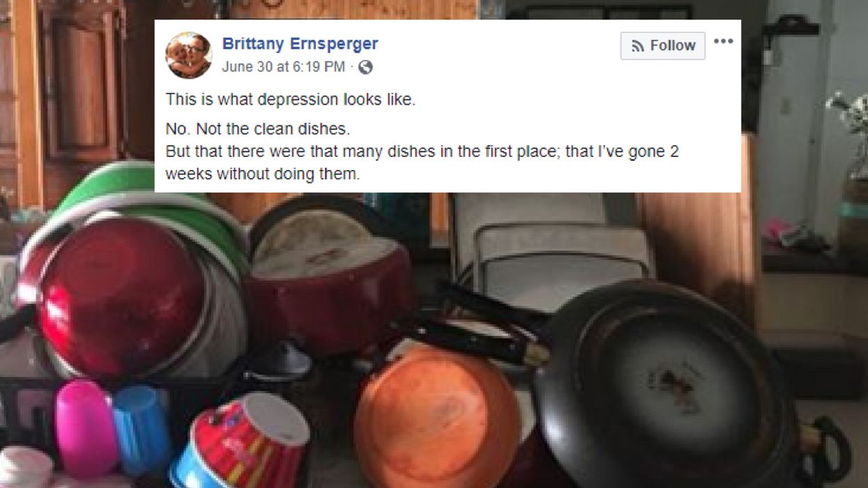Click the feed icon inside Follow button

tap(638, 46)
